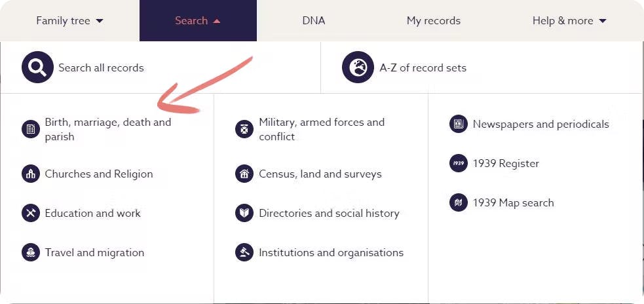Viewport: 644px width, 304px height.
Task: Click the Churches and Religion icon
Action: click(x=31, y=174)
